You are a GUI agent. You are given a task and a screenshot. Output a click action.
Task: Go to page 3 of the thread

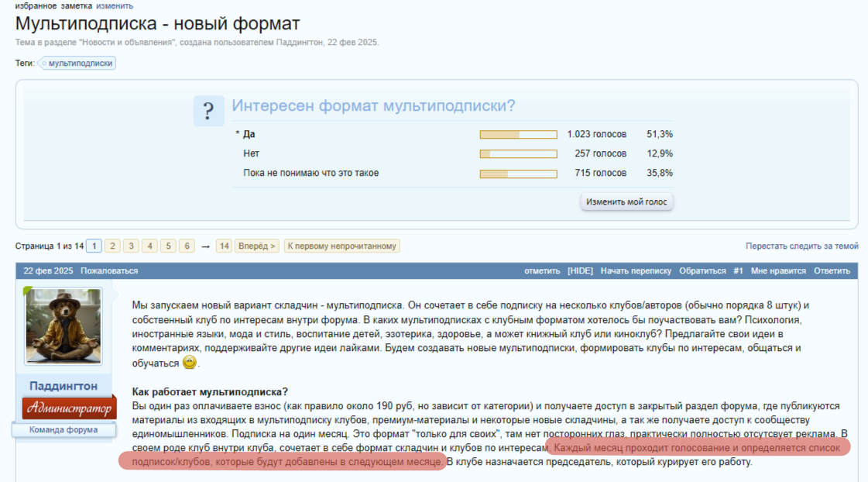[x=131, y=246]
